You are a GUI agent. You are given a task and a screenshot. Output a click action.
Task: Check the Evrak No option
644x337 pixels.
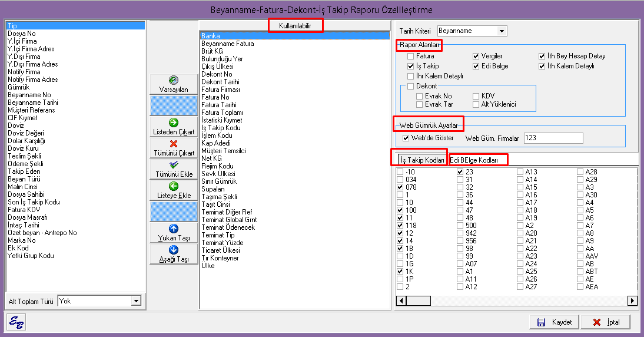(419, 96)
